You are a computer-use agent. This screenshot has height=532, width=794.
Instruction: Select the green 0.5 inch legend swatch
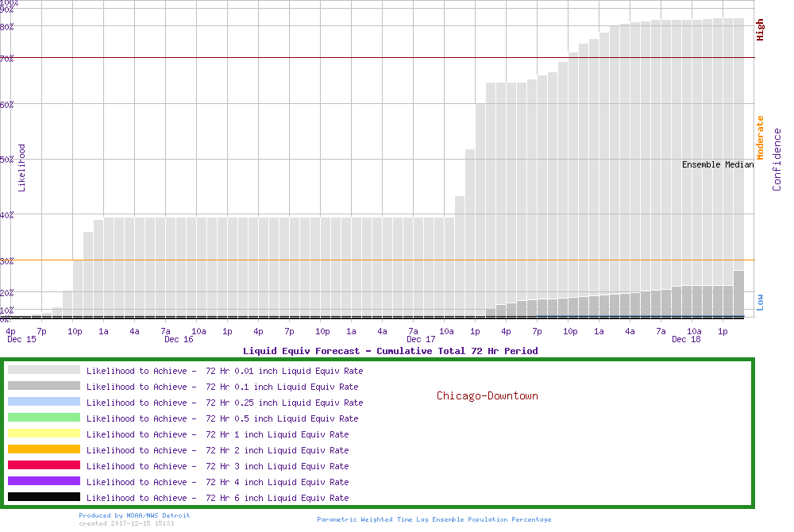44,418
